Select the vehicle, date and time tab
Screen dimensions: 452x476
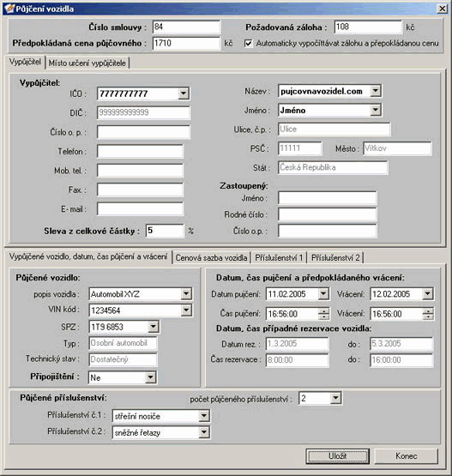pyautogui.click(x=88, y=256)
